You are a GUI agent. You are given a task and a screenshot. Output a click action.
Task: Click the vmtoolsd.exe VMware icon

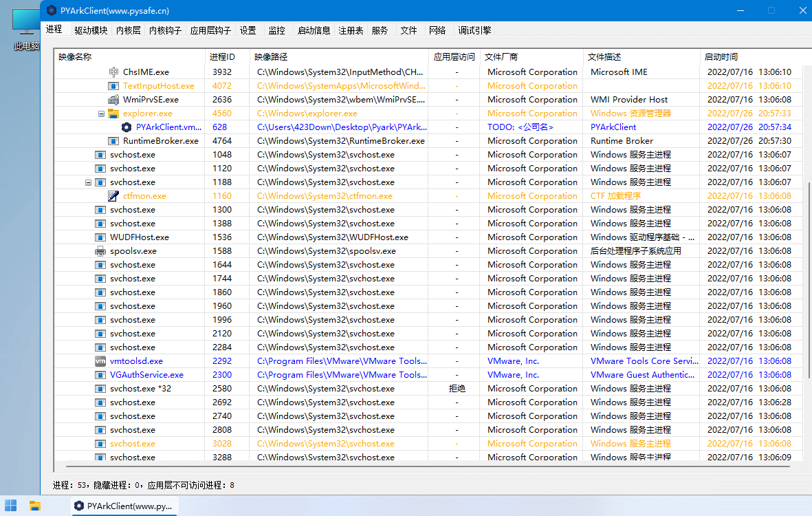(100, 361)
